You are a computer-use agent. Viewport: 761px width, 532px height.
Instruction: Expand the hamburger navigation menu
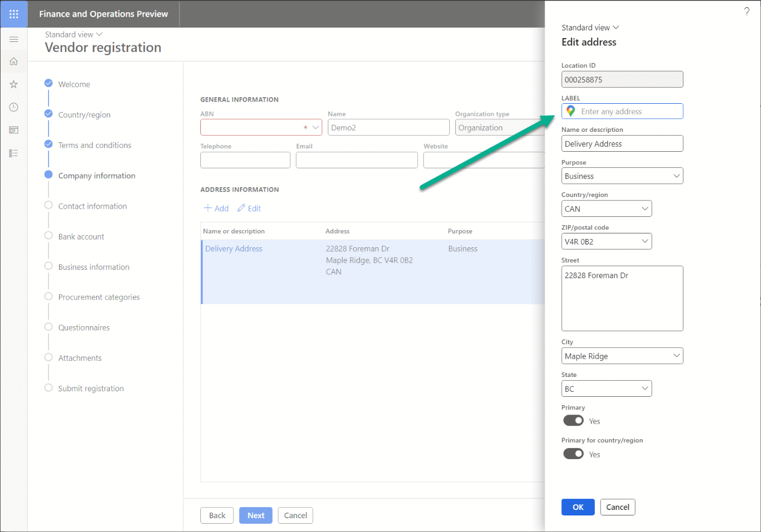click(x=14, y=39)
